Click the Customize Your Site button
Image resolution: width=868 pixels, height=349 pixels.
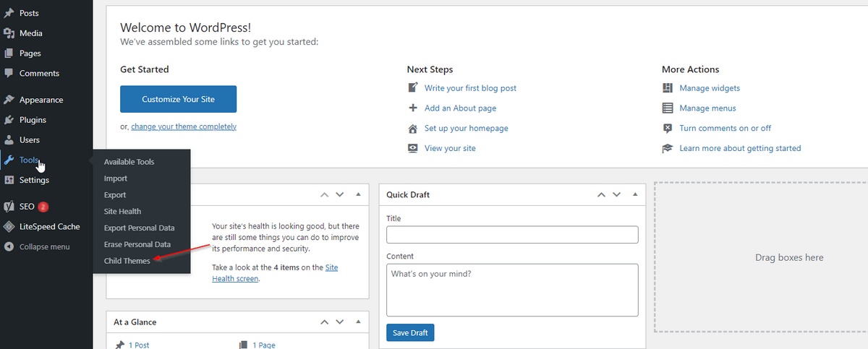pos(178,99)
